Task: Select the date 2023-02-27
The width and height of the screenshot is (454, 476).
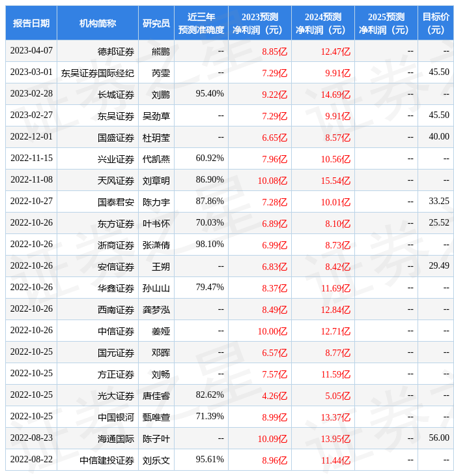Action: point(31,115)
